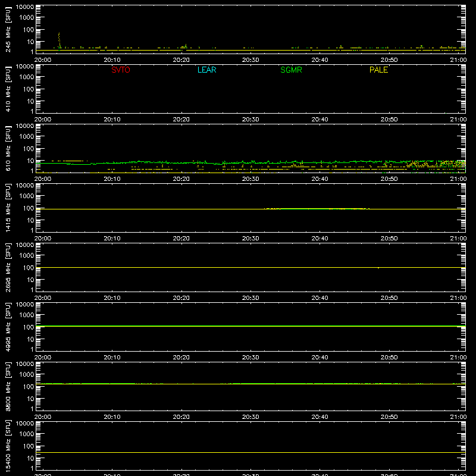Click the 10 tick label on 1415 MHz axis
476x476 pixels.
[30, 220]
